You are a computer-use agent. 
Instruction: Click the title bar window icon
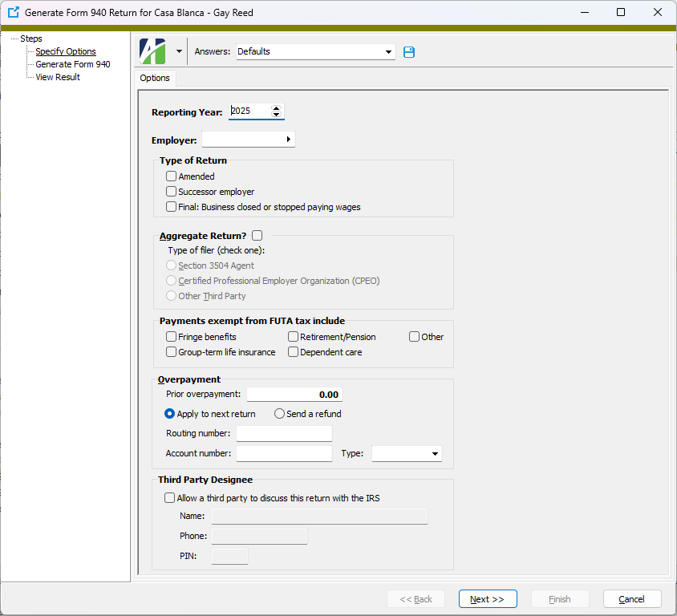[x=13, y=13]
